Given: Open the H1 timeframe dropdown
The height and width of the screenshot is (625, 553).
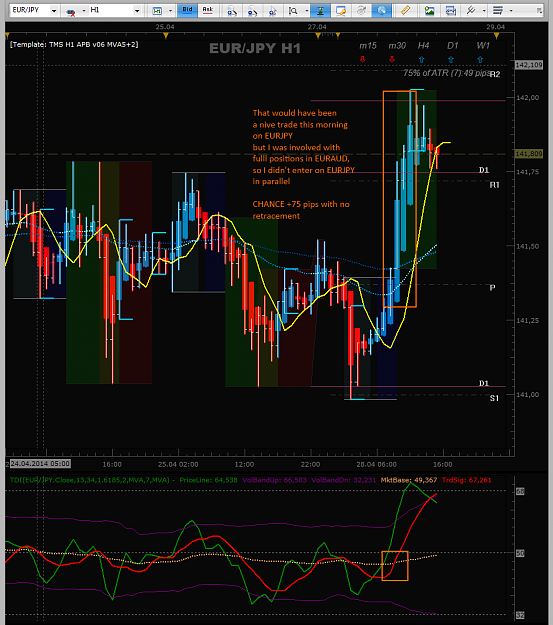Looking at the screenshot, I should (x=137, y=10).
